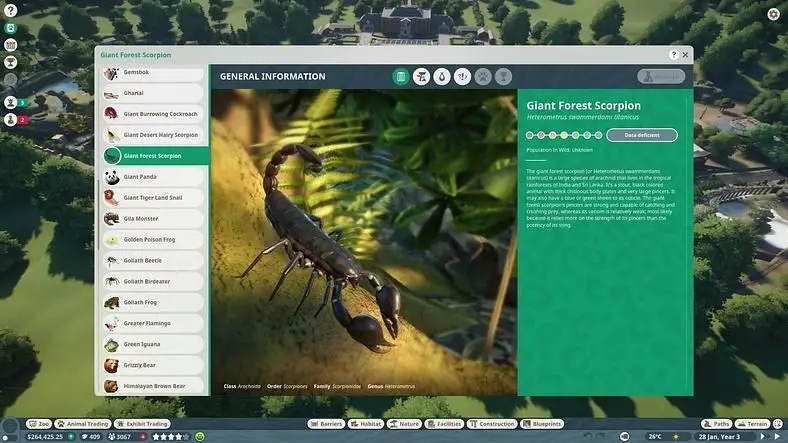Select Himalayan Brown Bear entry
Screen dimensions: 788x443
pos(153,386)
